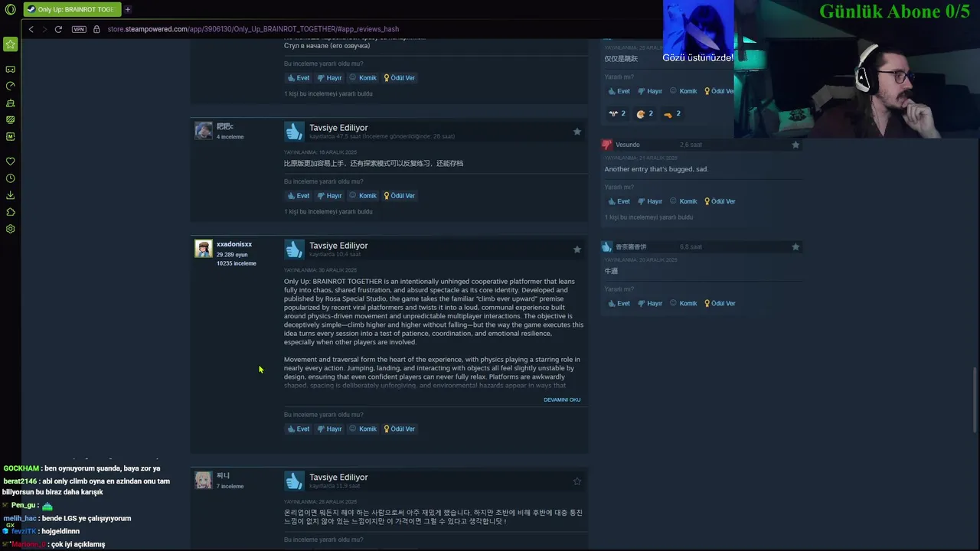Switch to Only Up: BRAINROT TOGETHER tab

point(70,9)
